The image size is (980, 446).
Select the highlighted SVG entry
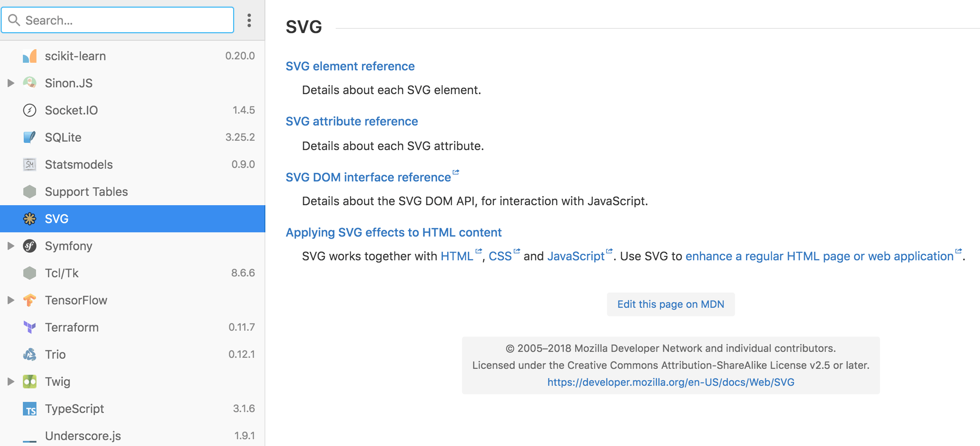point(132,219)
